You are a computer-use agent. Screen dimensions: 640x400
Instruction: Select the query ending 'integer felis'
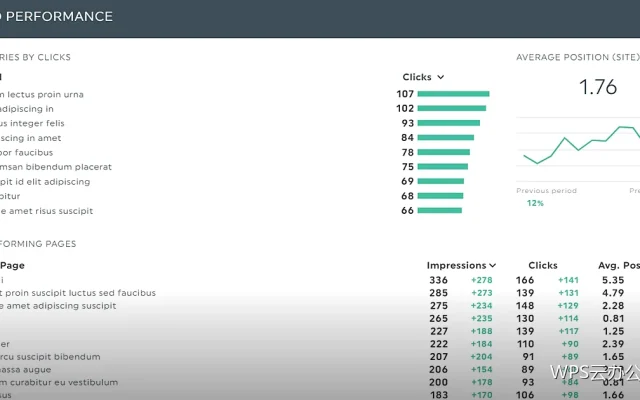pos(32,123)
